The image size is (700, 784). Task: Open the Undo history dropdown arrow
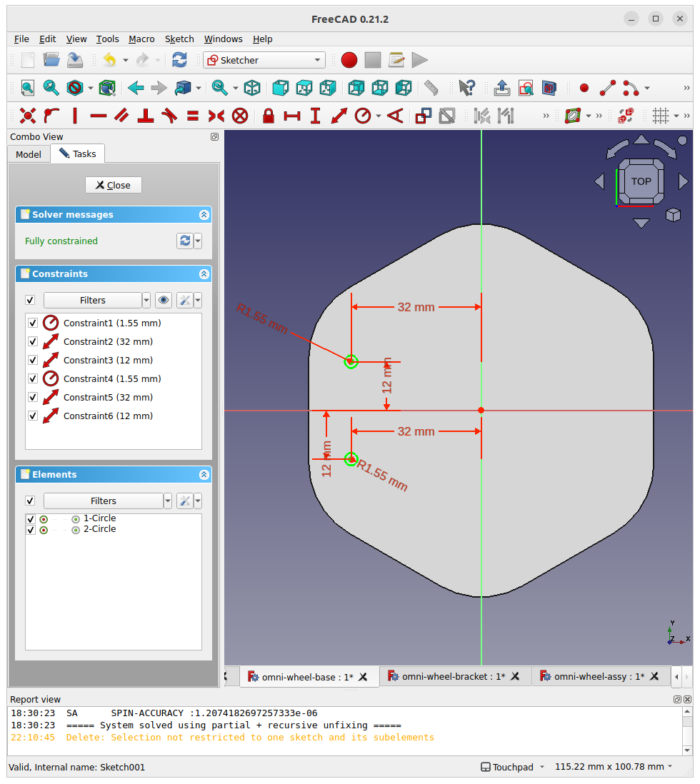[x=126, y=60]
